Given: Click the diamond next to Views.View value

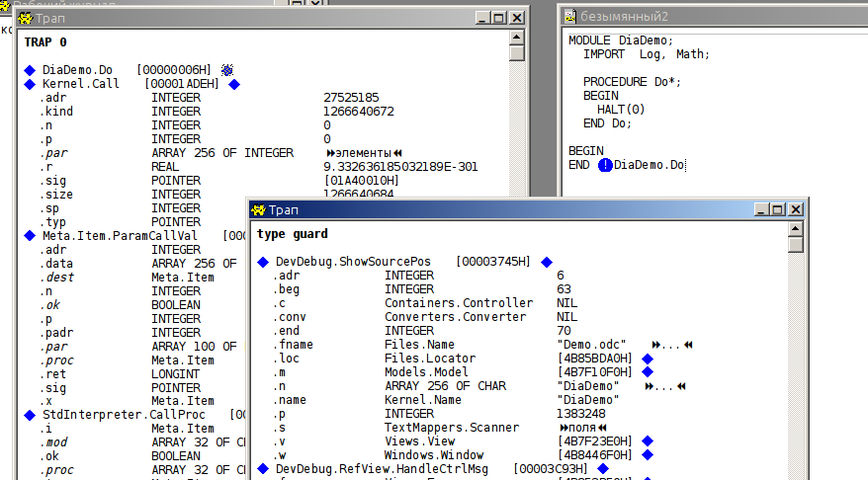Looking at the screenshot, I should [648, 441].
